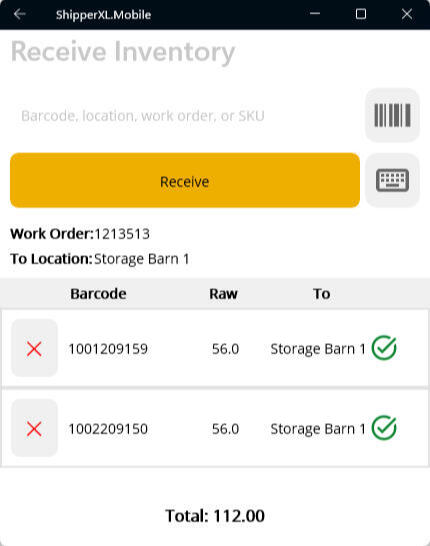Screen dimensions: 430x546
Task: Focus the barcode, location, work order field
Action: 185,116
